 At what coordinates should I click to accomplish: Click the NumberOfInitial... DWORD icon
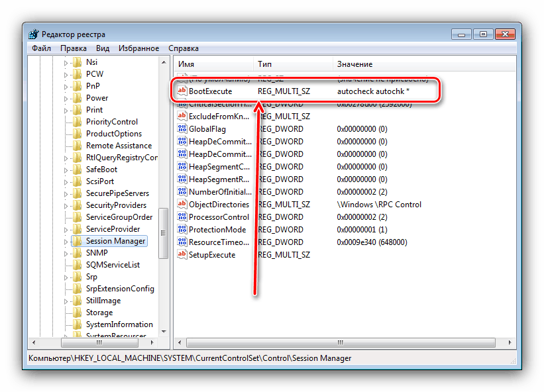pos(182,191)
